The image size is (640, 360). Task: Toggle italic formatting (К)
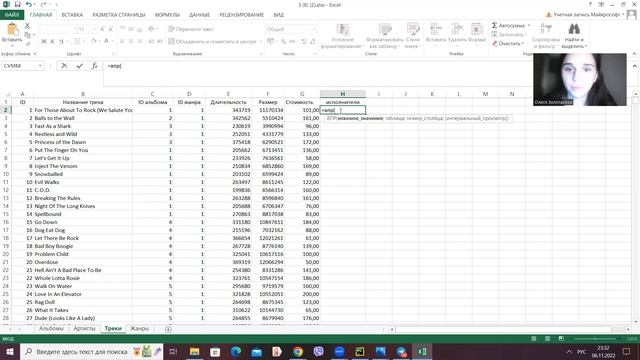[x=52, y=41]
